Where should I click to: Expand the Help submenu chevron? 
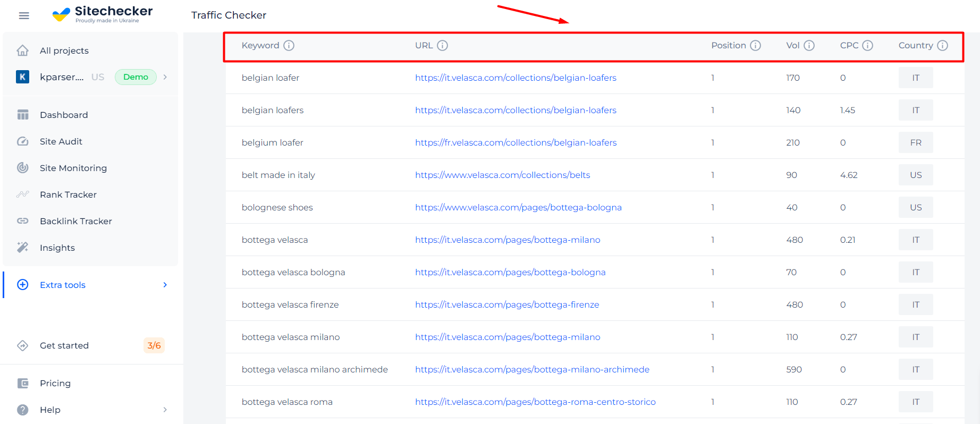[165, 410]
